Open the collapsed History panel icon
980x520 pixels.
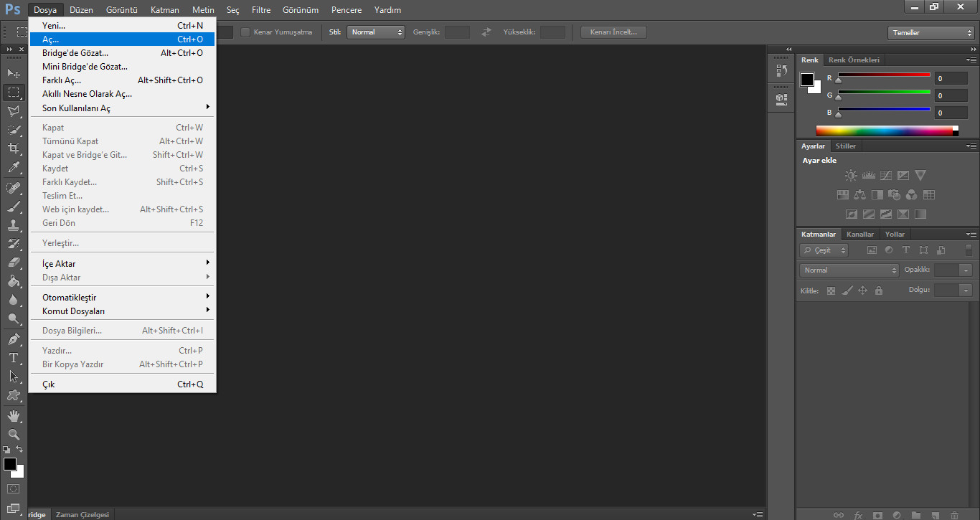(781, 71)
